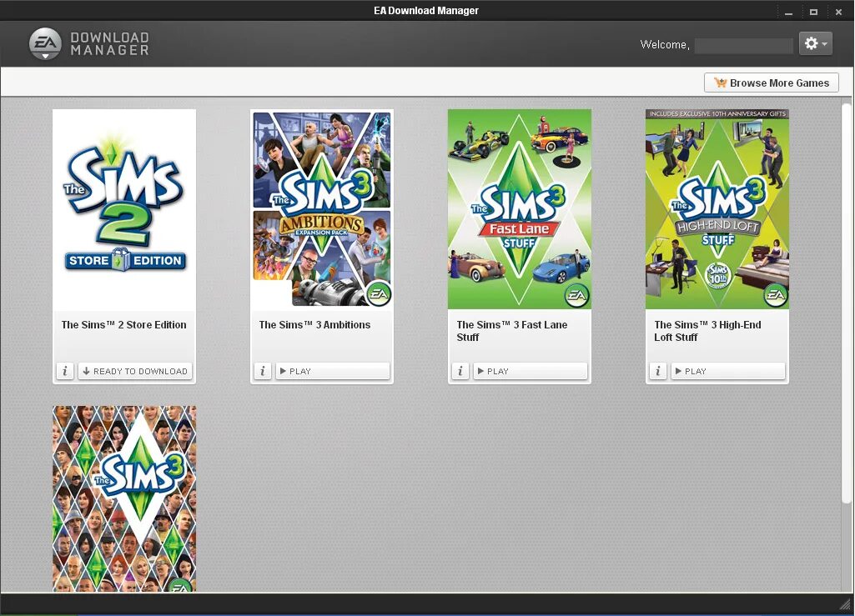Open the settings gear icon
855x616 pixels.
[811, 43]
